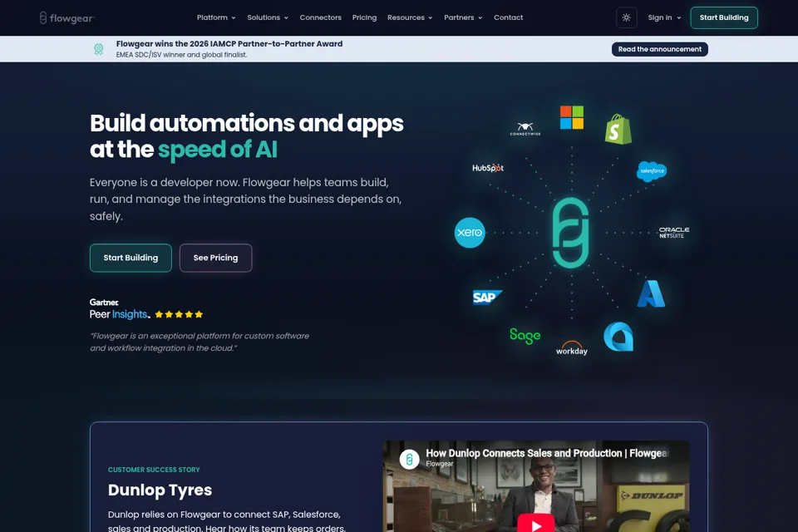Click the 'speed of AI' headline text

click(x=217, y=150)
